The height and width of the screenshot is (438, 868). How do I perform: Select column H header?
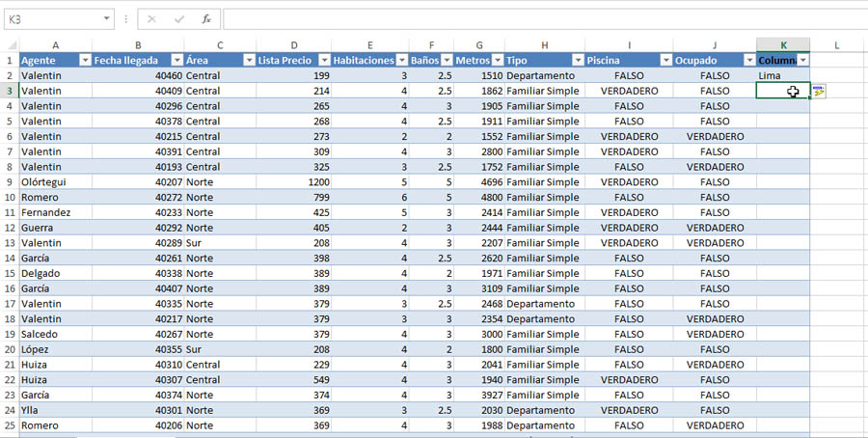(x=544, y=45)
